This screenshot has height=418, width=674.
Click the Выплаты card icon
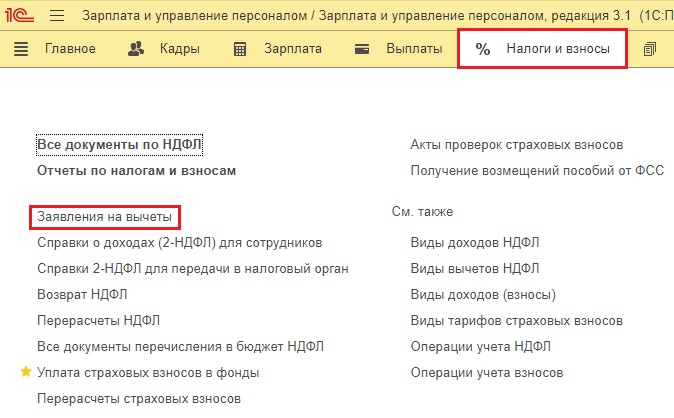[362, 49]
